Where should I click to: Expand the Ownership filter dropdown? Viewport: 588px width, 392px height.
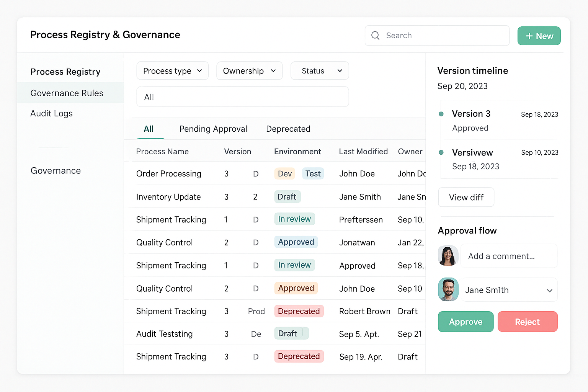pyautogui.click(x=249, y=71)
